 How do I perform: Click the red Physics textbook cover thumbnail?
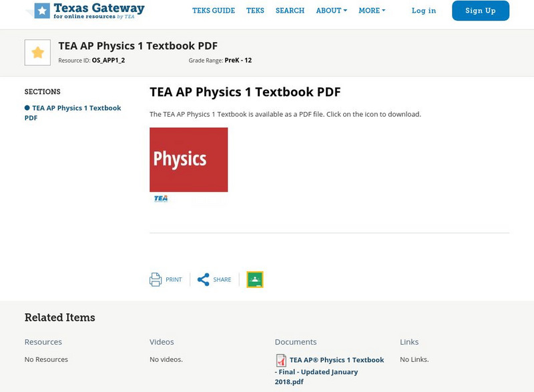pos(188,160)
